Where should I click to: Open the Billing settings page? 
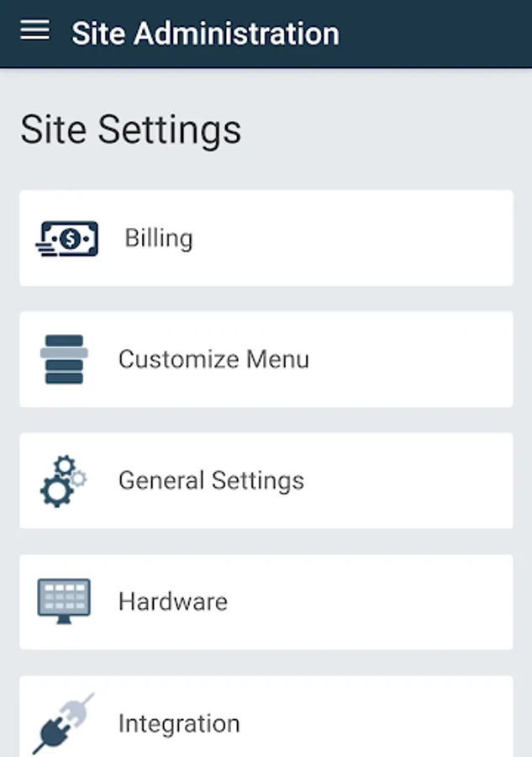266,238
